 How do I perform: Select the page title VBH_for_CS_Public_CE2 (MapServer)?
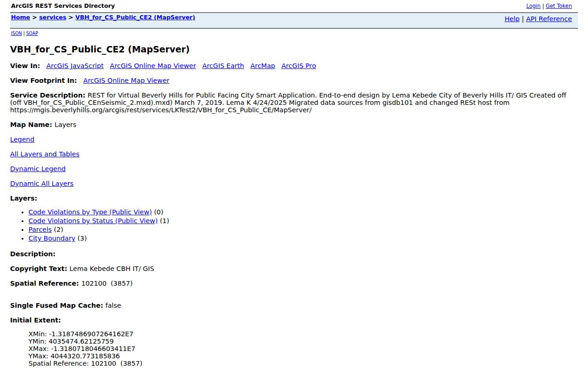(x=100, y=49)
